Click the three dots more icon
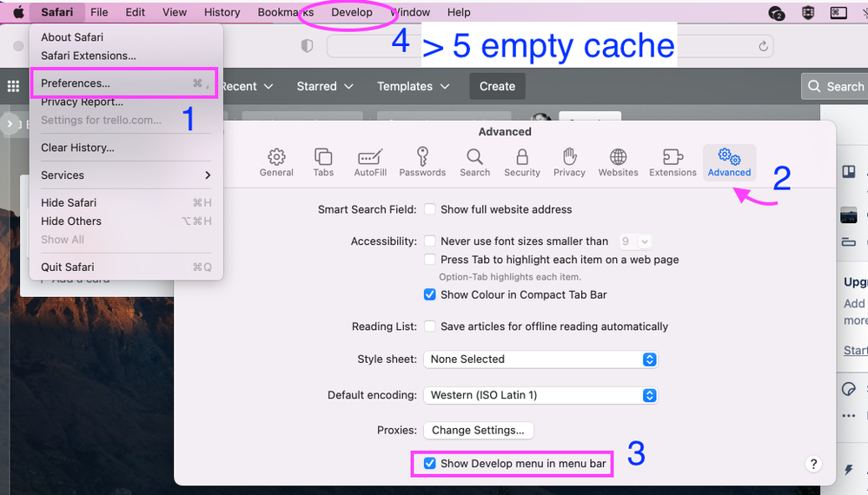 pos(849,416)
